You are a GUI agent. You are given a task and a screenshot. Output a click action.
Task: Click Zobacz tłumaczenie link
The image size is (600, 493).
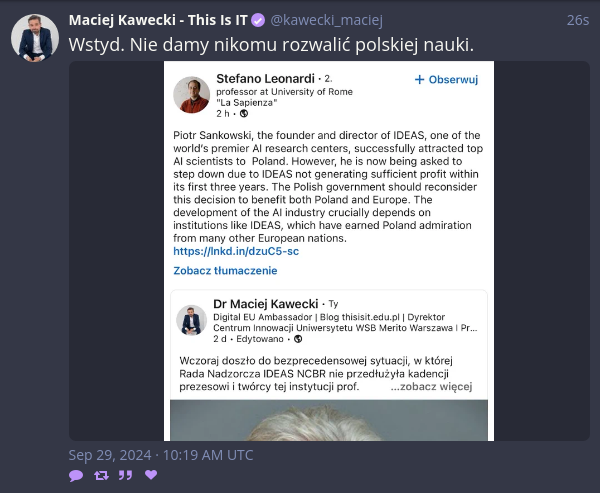point(225,271)
